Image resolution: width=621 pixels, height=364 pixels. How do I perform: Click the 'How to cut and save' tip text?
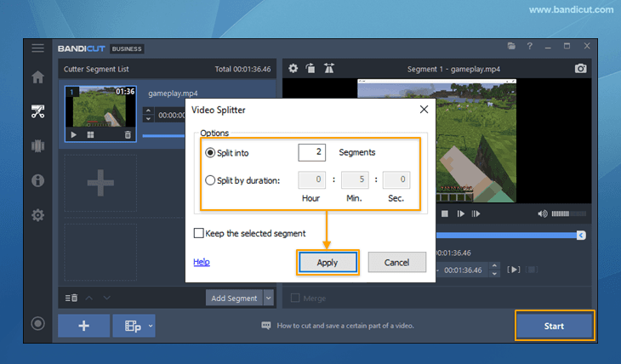point(345,326)
